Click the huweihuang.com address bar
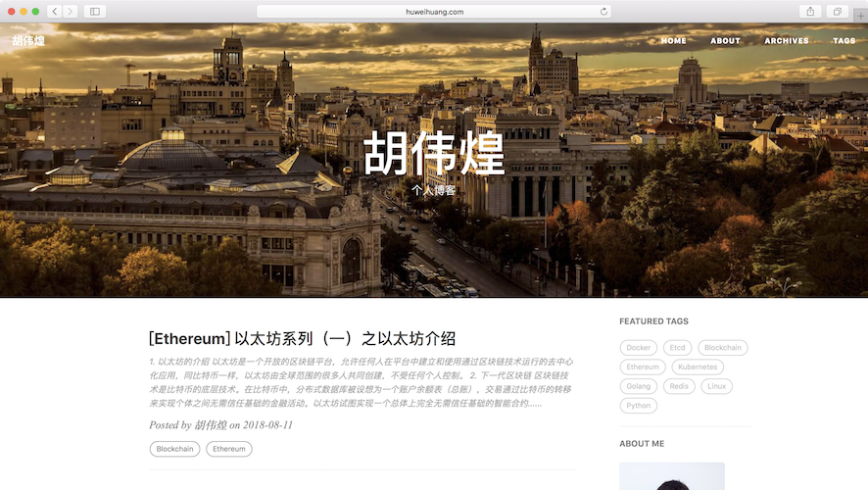Screen dimensions: 868x490 (x=433, y=12)
